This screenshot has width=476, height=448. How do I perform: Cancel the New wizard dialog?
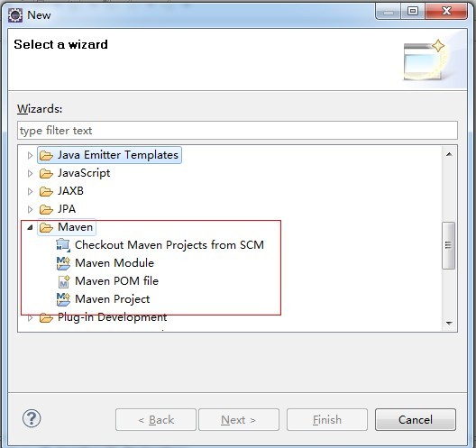pos(416,420)
